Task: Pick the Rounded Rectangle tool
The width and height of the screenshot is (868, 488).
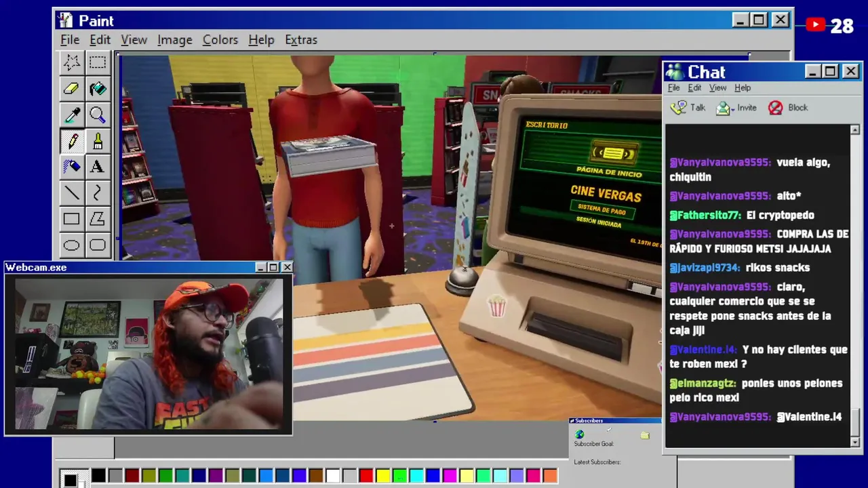Action: point(97,245)
